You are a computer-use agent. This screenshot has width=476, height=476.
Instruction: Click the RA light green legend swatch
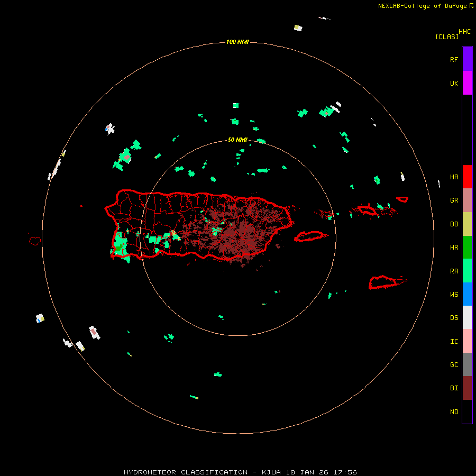click(467, 271)
